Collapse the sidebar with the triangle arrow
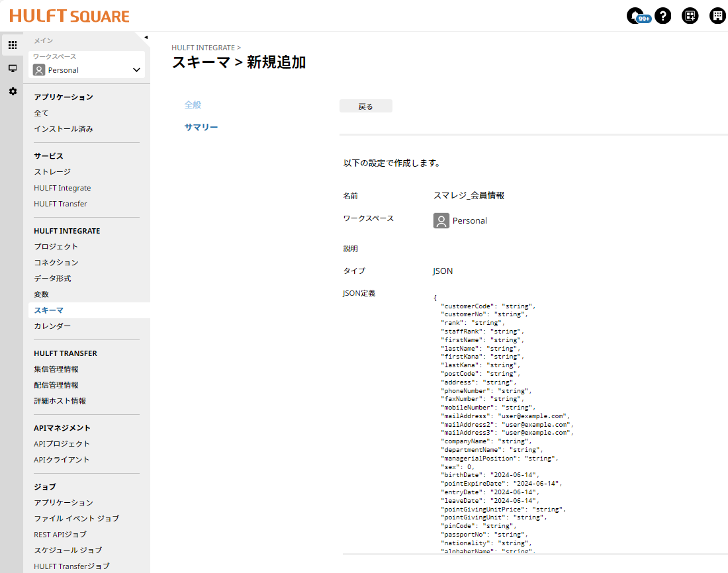Viewport: 728px width, 573px height. tap(146, 37)
